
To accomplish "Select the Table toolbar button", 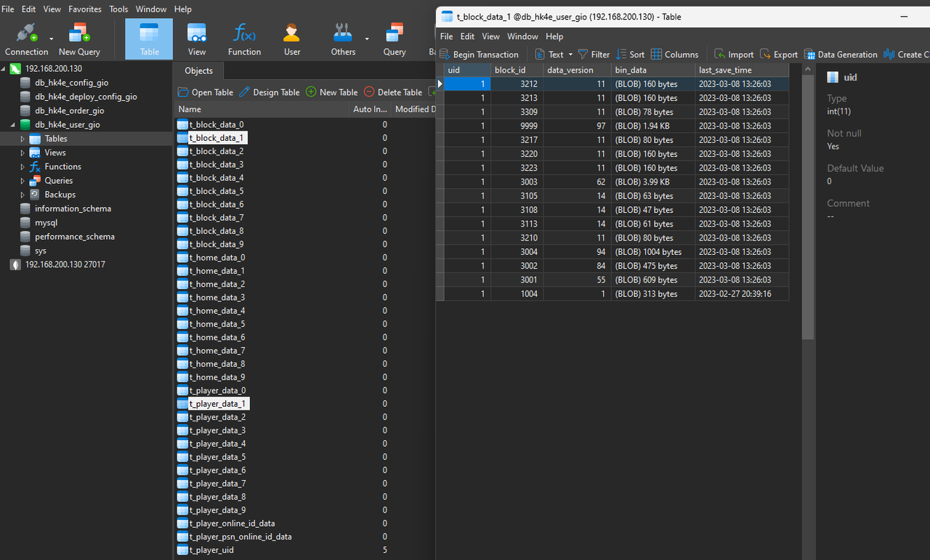I will click(149, 39).
